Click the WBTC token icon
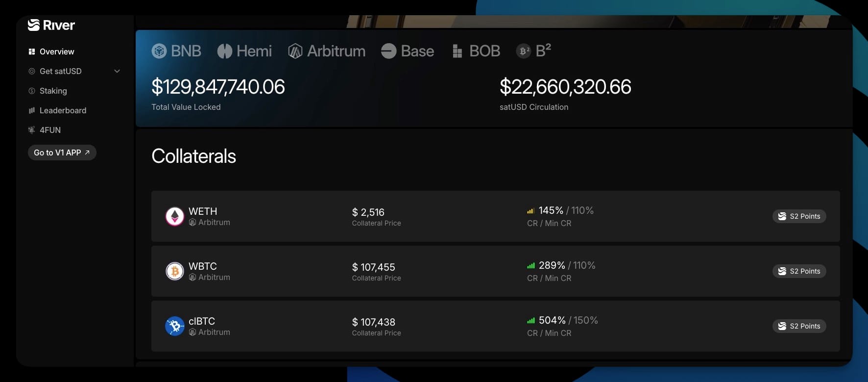The height and width of the screenshot is (382, 868). click(175, 271)
